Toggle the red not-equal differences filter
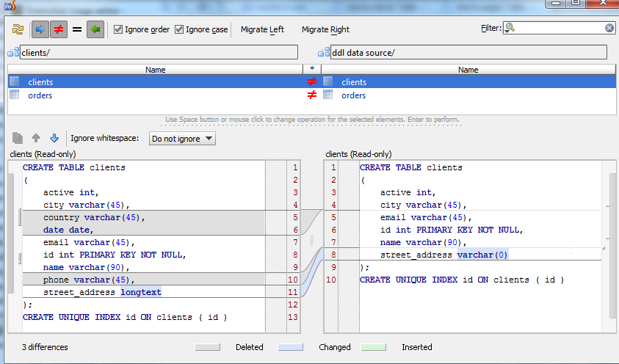Viewport: 619px width, 364px height. coord(59,29)
